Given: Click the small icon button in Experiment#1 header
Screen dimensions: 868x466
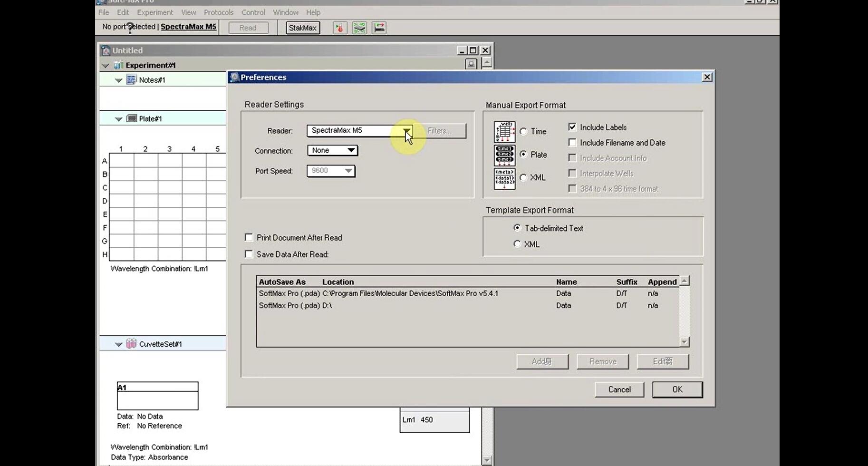Looking at the screenshot, I should [471, 64].
